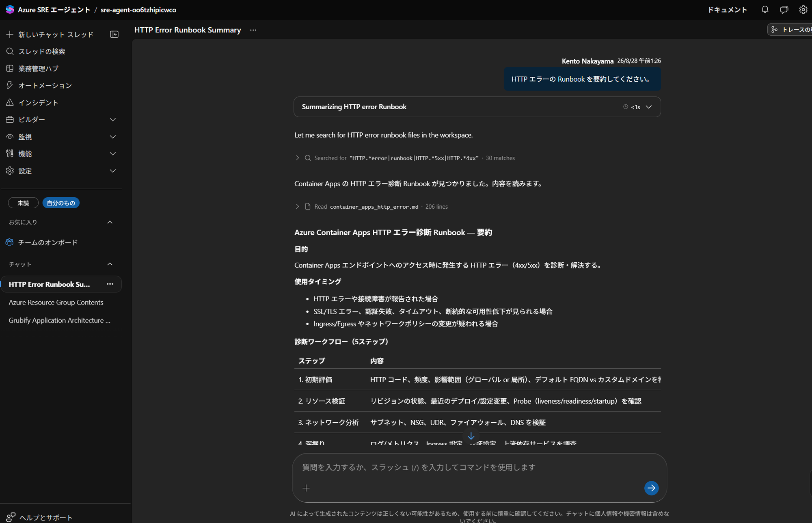Click the Azure SRE agent logo icon
This screenshot has height=523, width=812.
(x=10, y=9)
